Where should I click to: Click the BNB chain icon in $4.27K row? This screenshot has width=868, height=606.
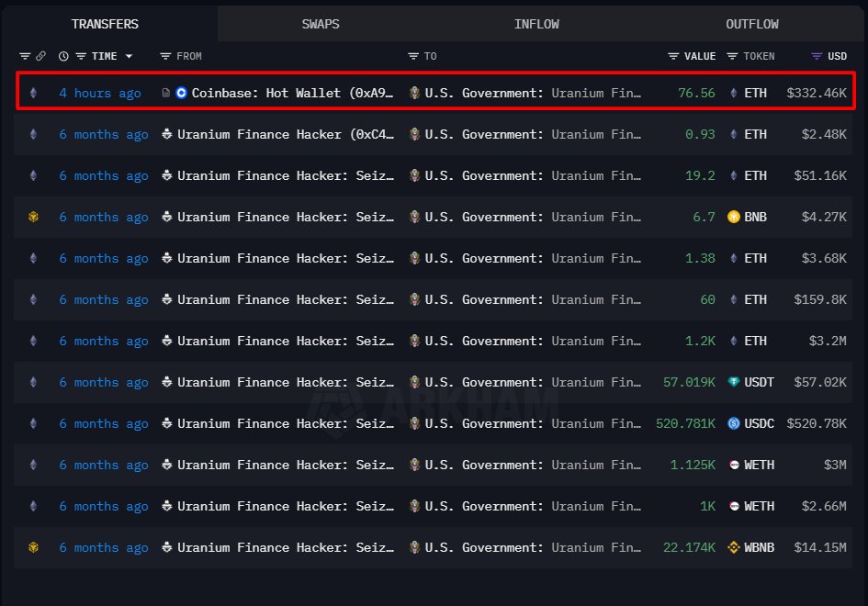click(x=33, y=217)
